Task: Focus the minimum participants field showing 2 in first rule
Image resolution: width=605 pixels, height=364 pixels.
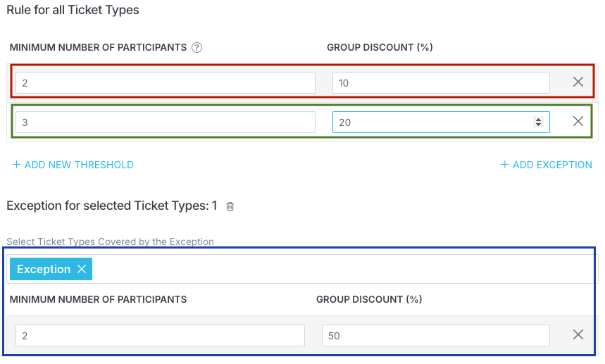Action: click(166, 82)
